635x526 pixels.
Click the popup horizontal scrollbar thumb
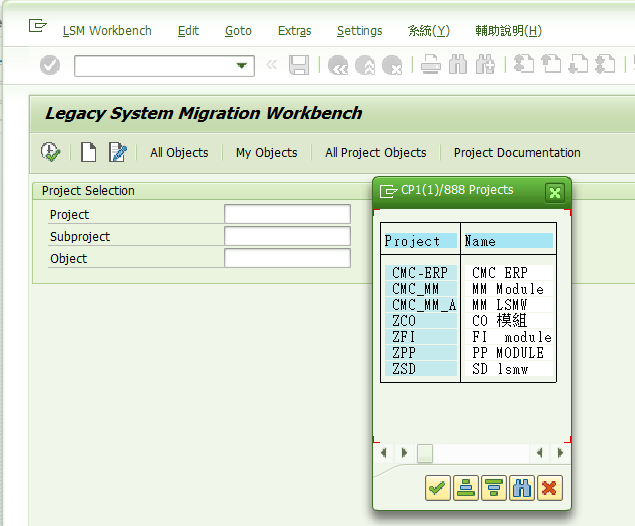tap(425, 453)
